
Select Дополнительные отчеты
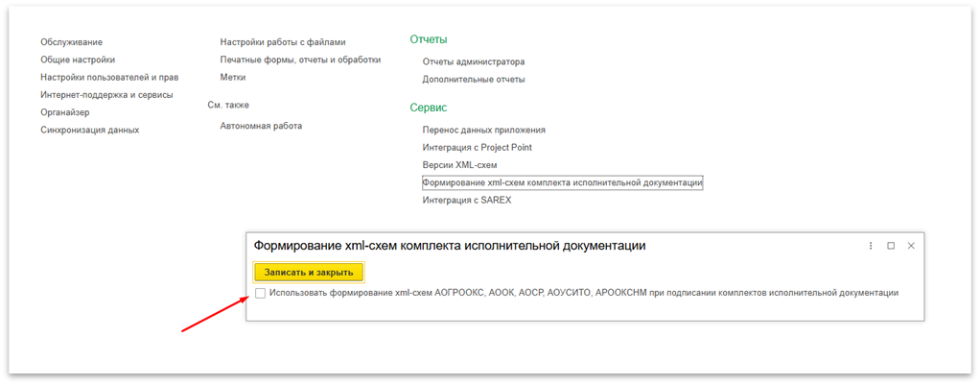pyautogui.click(x=474, y=79)
